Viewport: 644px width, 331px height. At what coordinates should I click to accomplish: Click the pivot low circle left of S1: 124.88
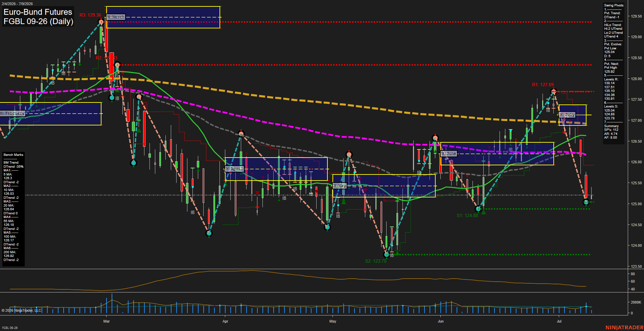tap(478, 209)
